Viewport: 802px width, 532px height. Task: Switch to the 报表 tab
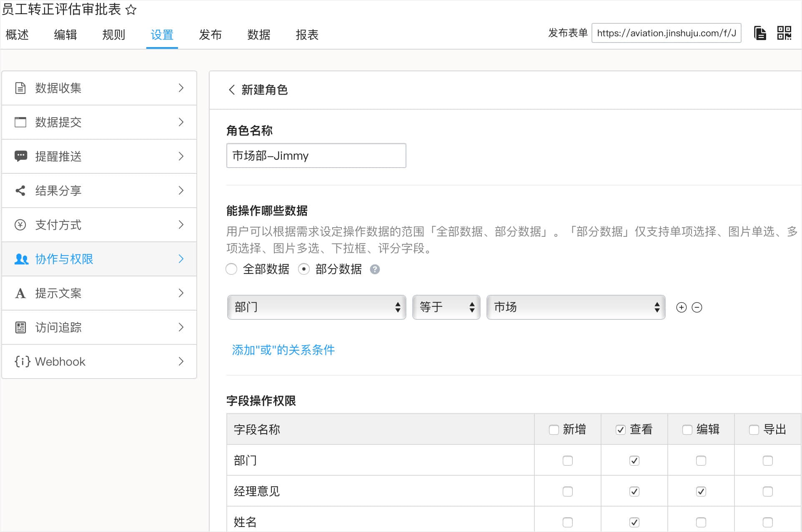point(307,35)
